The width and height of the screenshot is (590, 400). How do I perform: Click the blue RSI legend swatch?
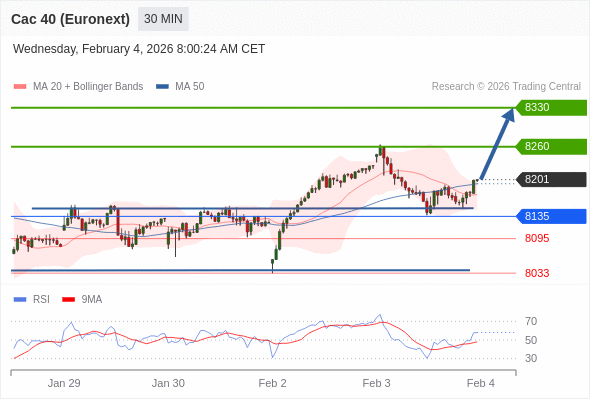click(20, 300)
